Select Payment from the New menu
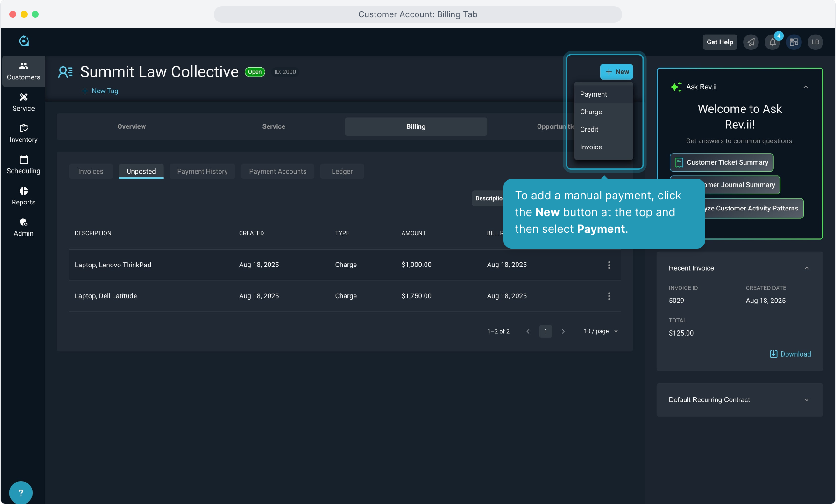This screenshot has width=836, height=504. [593, 94]
